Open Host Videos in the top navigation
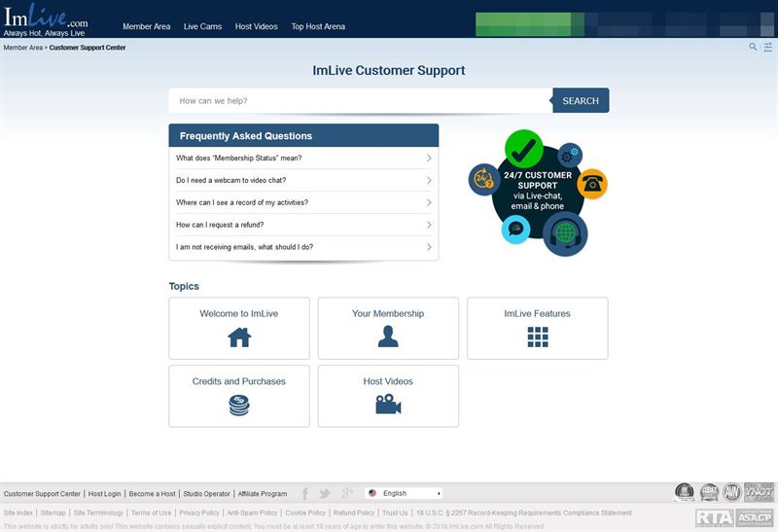778x532 pixels. [x=256, y=26]
